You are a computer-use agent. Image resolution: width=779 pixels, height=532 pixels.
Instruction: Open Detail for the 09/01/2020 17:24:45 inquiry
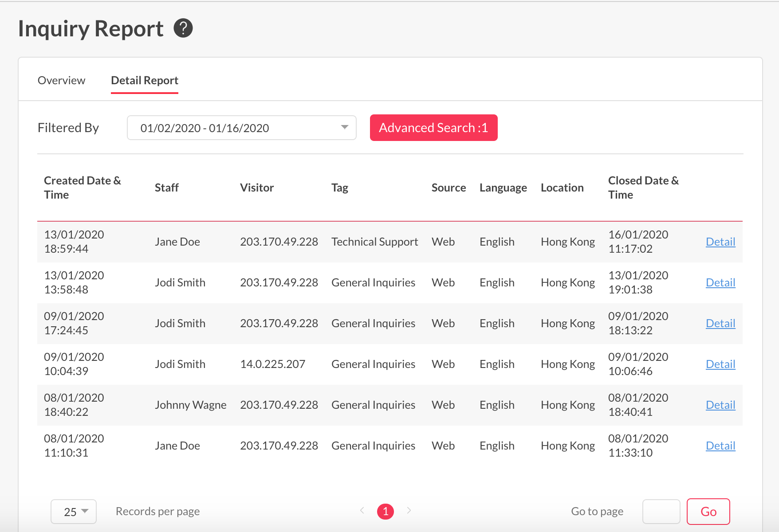click(x=720, y=323)
